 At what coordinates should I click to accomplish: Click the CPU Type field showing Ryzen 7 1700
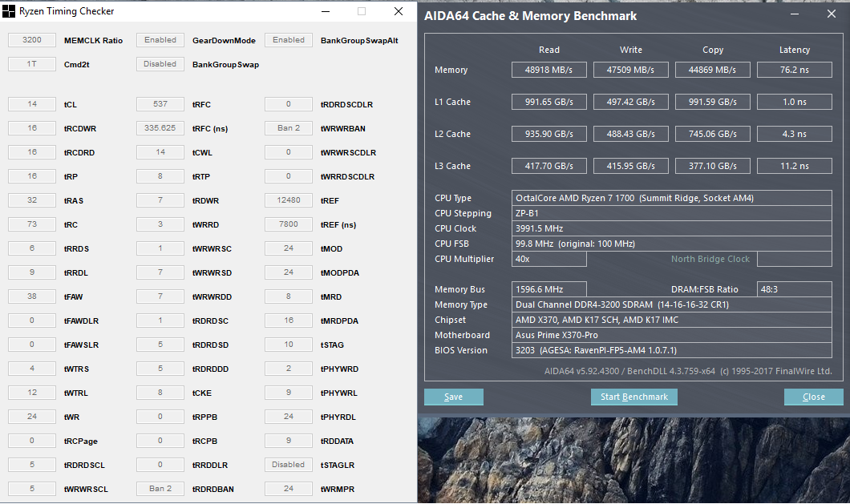pyautogui.click(x=672, y=198)
